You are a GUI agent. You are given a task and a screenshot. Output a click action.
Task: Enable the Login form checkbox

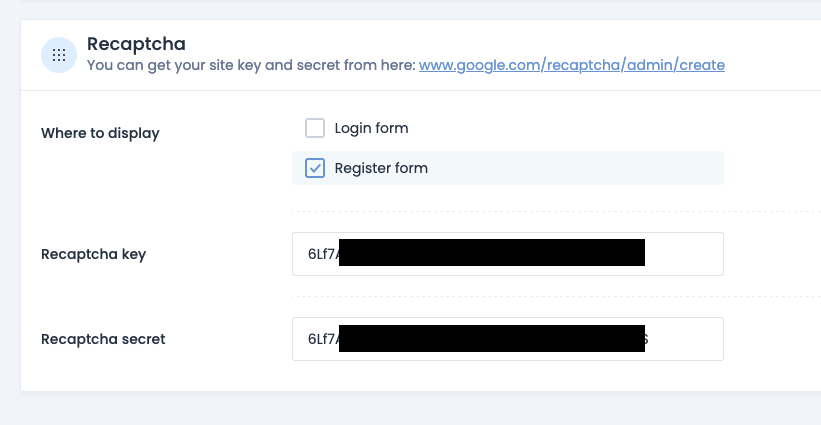point(315,128)
